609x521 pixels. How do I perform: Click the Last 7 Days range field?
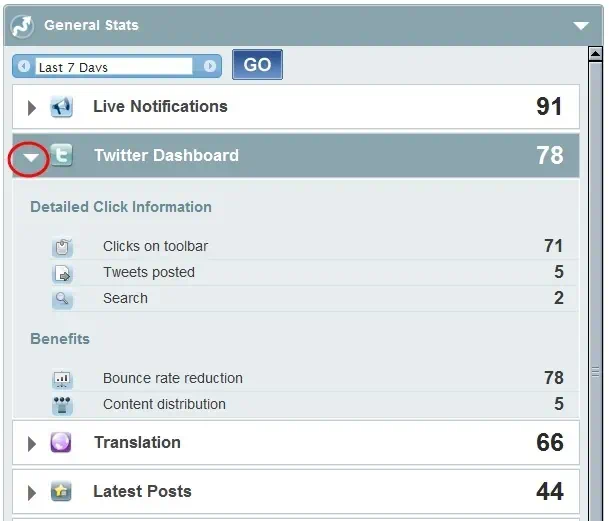click(114, 67)
